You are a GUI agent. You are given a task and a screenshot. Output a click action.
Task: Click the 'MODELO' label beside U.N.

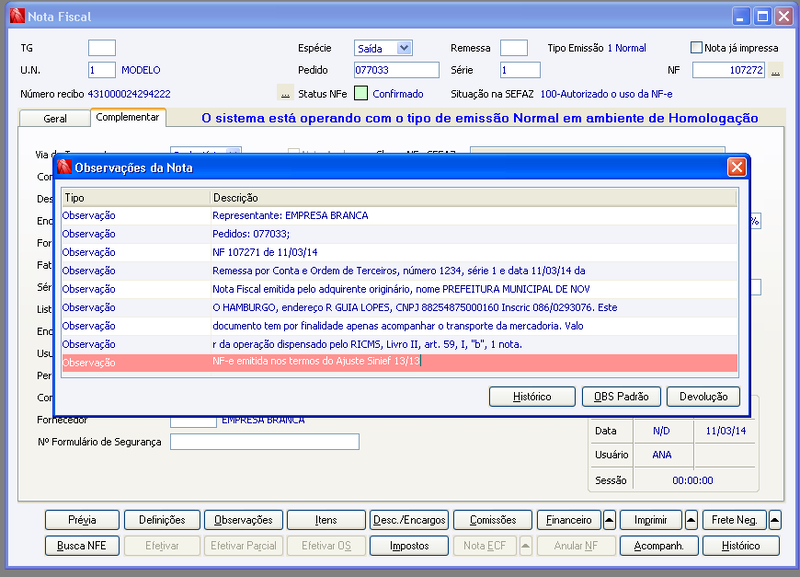[x=141, y=70]
